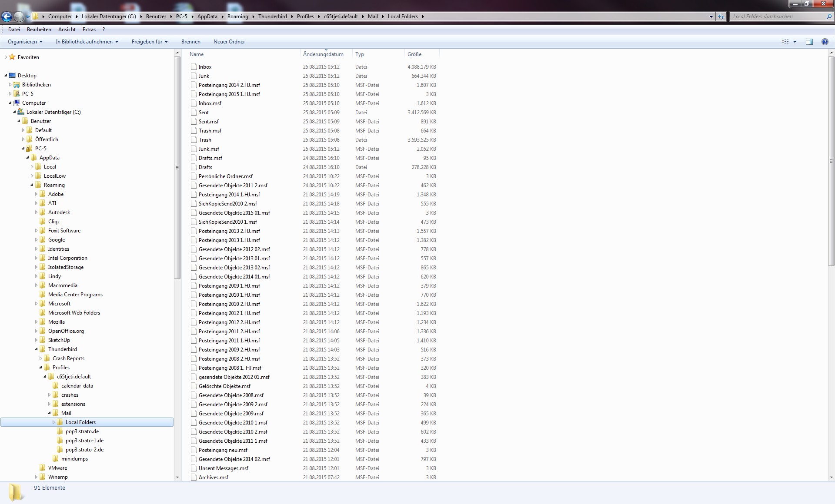Expand the Local Folders tree node

tap(54, 422)
